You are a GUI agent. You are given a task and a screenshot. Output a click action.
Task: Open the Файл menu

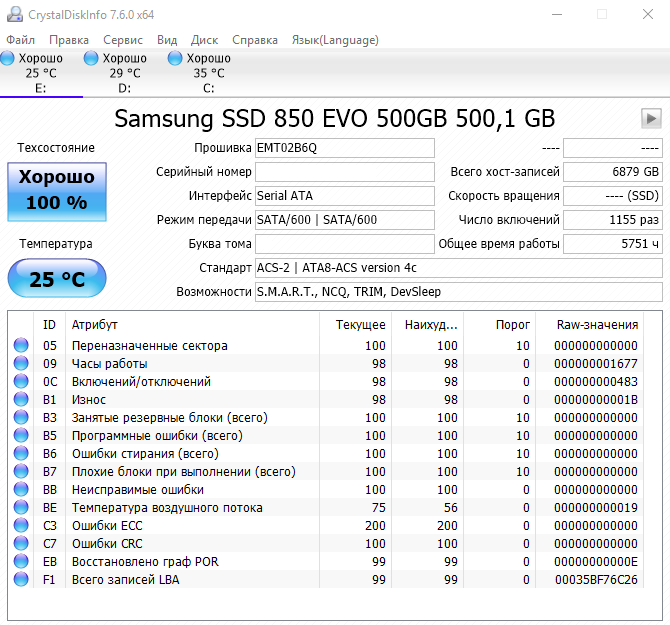21,40
